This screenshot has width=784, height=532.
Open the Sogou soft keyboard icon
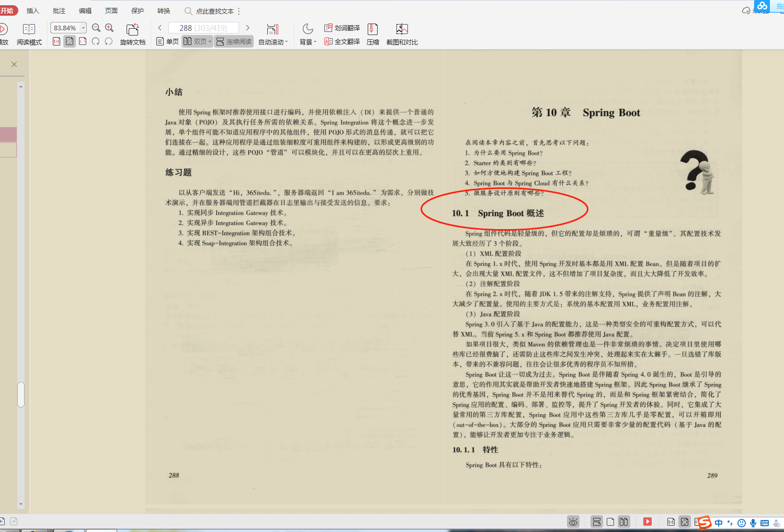click(765, 523)
